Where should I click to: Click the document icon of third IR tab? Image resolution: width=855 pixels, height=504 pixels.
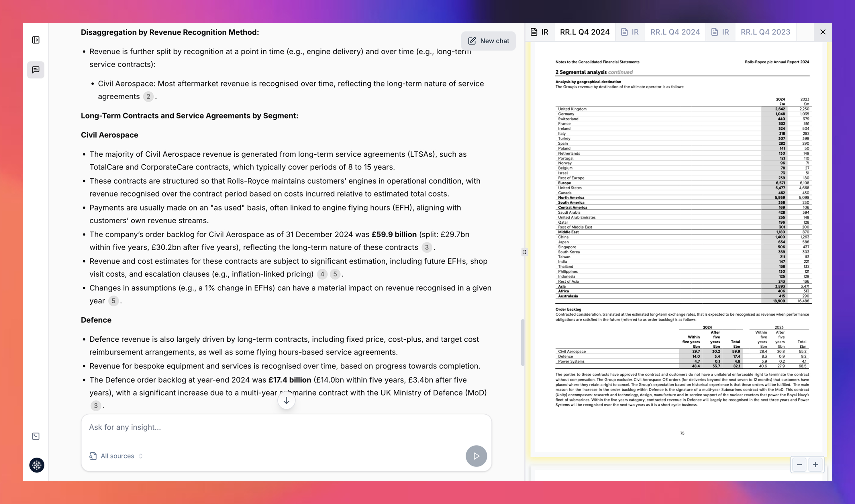coord(715,32)
